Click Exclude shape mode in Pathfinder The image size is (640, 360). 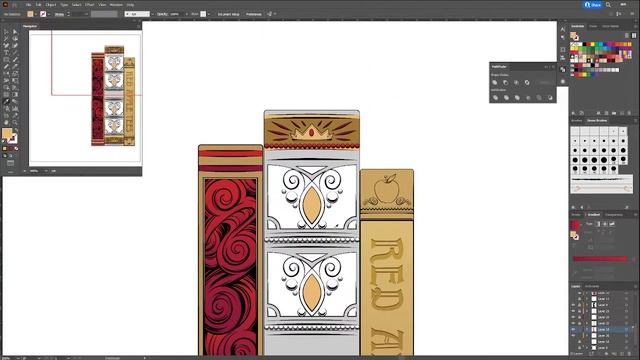pyautogui.click(x=527, y=82)
